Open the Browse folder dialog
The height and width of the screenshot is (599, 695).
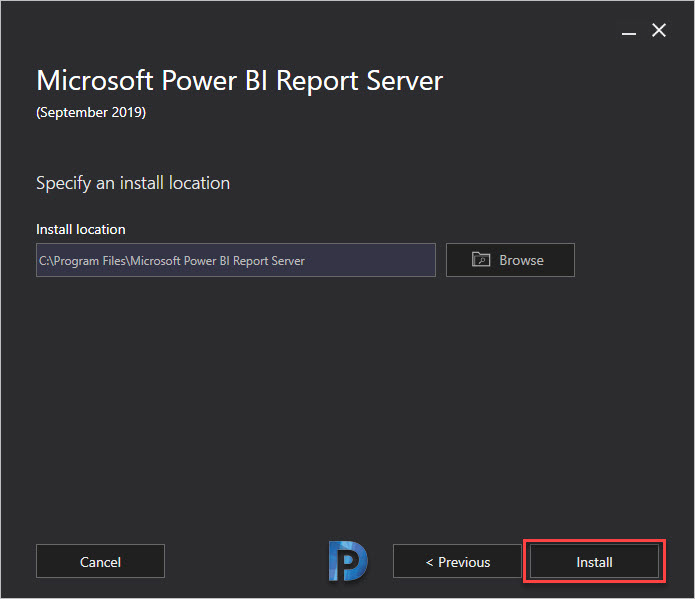(510, 260)
